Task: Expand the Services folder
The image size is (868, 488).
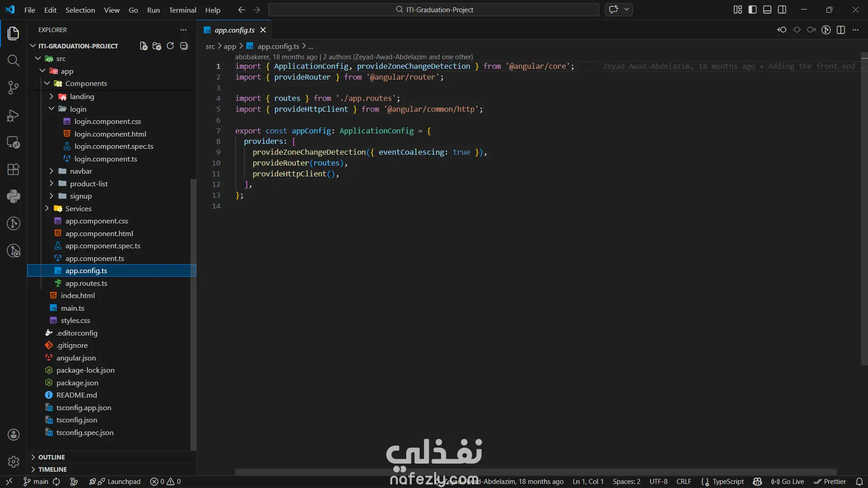Action: pos(47,208)
